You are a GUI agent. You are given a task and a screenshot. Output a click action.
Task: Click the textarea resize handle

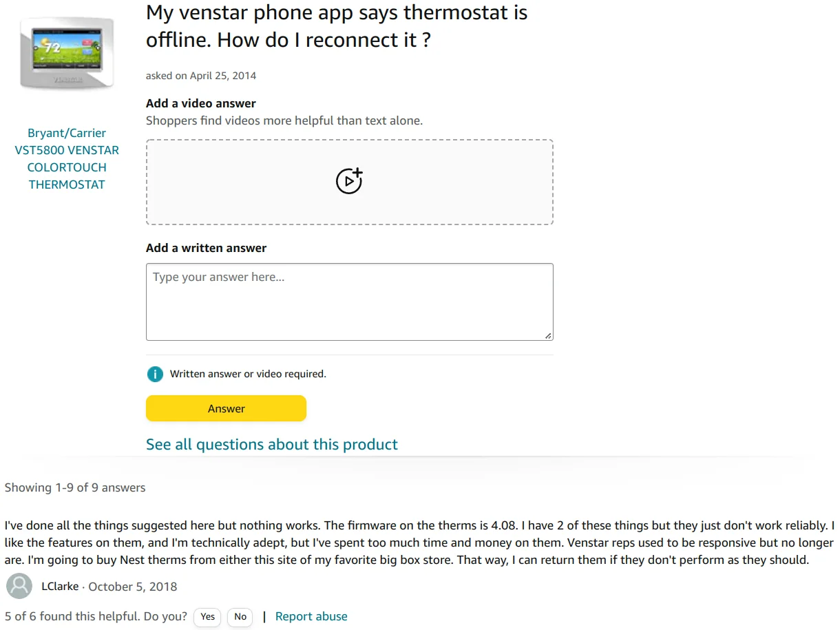pyautogui.click(x=548, y=336)
